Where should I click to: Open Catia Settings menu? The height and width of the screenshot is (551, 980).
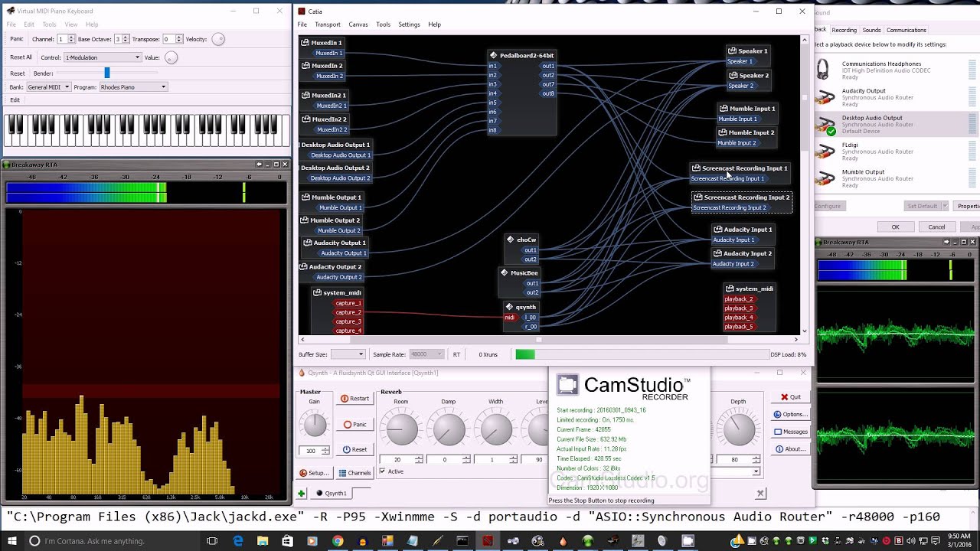pos(409,24)
